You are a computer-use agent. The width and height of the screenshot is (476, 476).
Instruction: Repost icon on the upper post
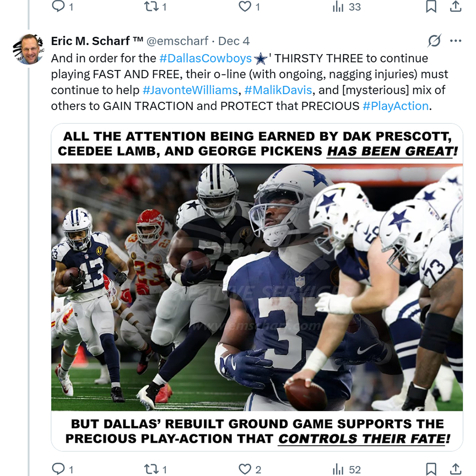[151, 6]
